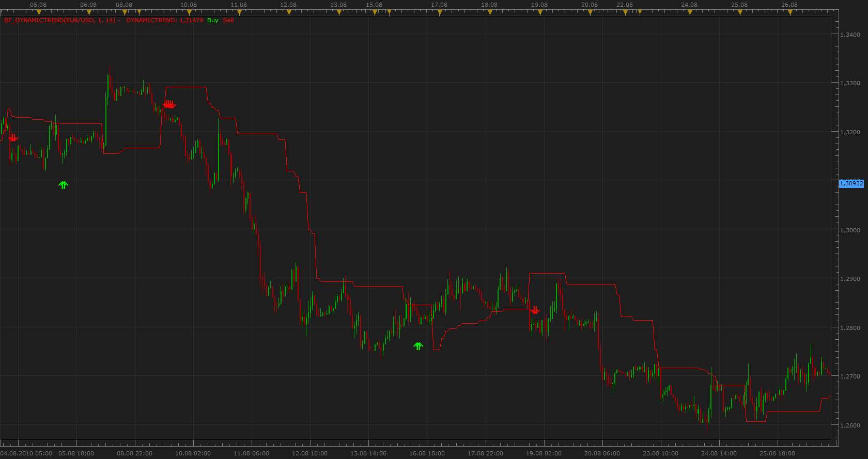The image size is (868, 459).
Task: Click the 04.08.2010 05:00 time label
Action: click(x=26, y=453)
